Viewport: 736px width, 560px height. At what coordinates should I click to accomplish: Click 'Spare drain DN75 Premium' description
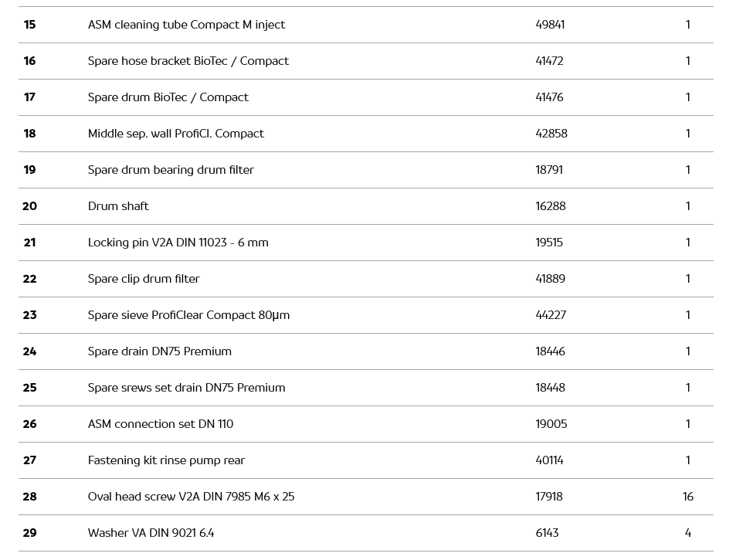coord(159,351)
